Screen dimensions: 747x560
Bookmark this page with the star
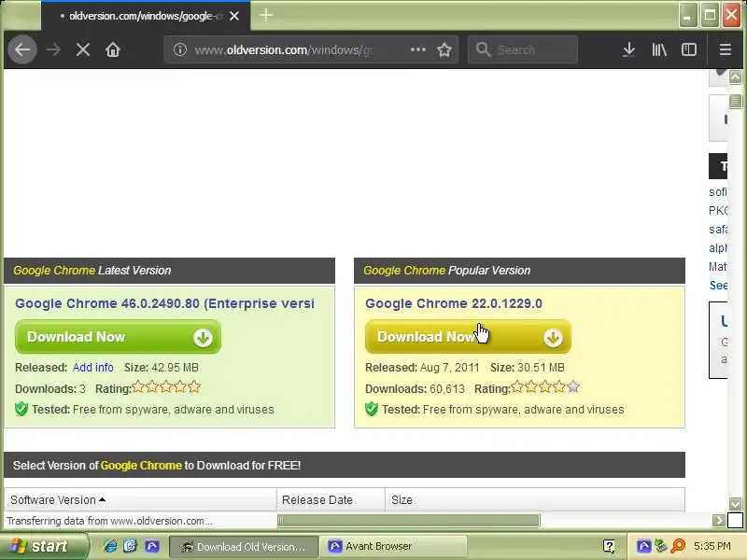coord(444,49)
